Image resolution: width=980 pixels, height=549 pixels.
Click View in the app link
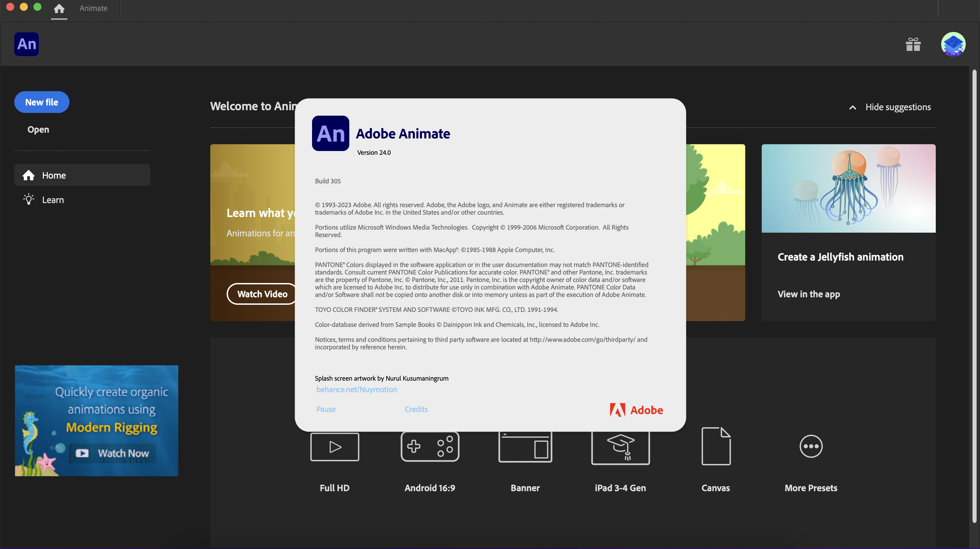809,294
